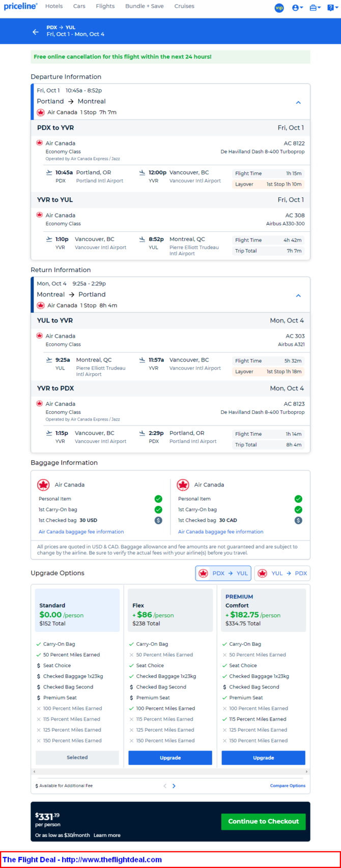
Task: Collapse the Montreal to Portland return details
Action: click(298, 295)
